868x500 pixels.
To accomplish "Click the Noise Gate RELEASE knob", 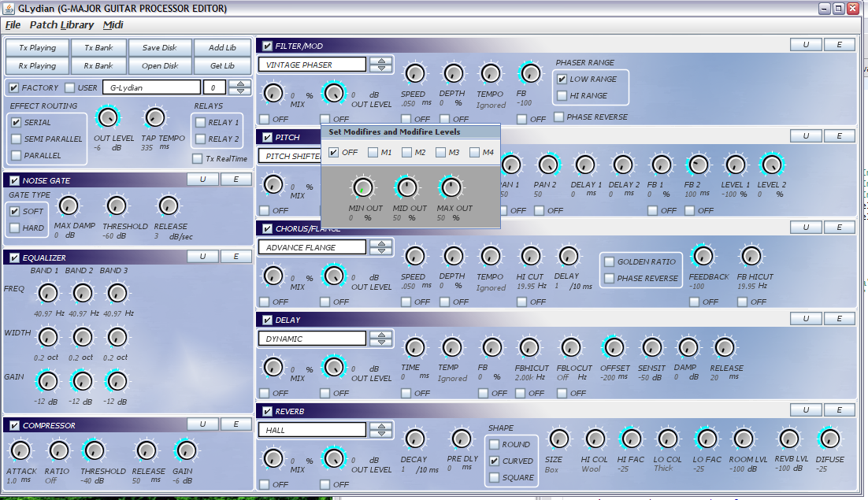I will coord(169,206).
